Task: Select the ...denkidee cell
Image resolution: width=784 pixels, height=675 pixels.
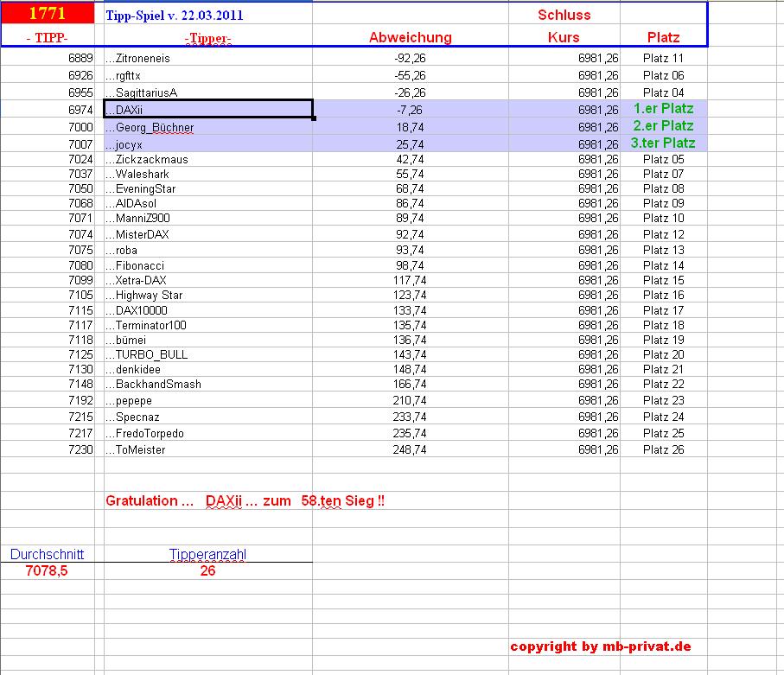Action: (208, 370)
